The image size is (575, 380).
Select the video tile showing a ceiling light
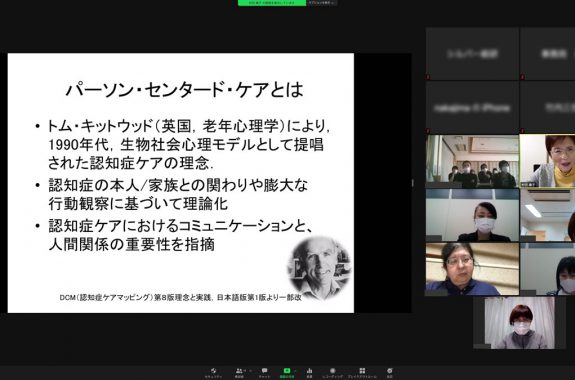point(547,215)
